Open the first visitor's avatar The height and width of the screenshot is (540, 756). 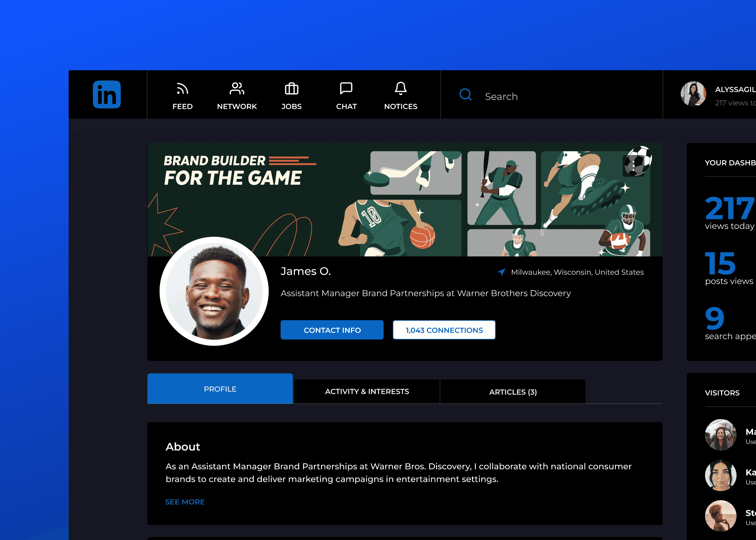(x=721, y=435)
